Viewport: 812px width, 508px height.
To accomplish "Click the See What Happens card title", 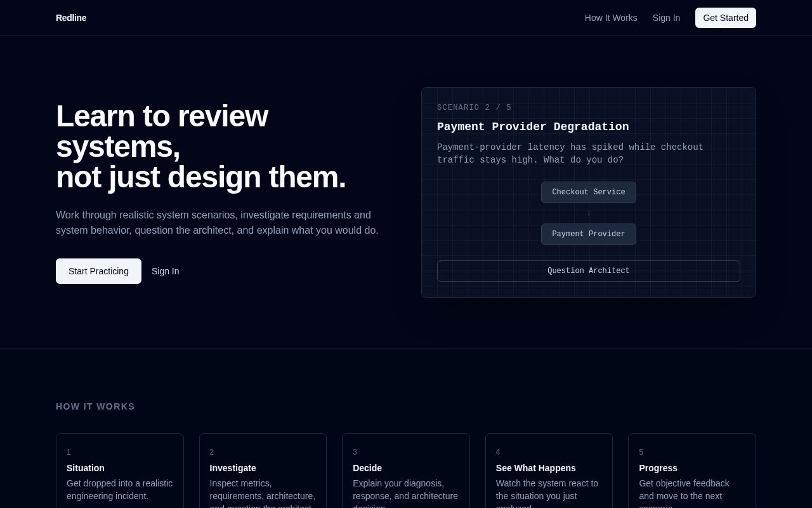I will coord(536,468).
